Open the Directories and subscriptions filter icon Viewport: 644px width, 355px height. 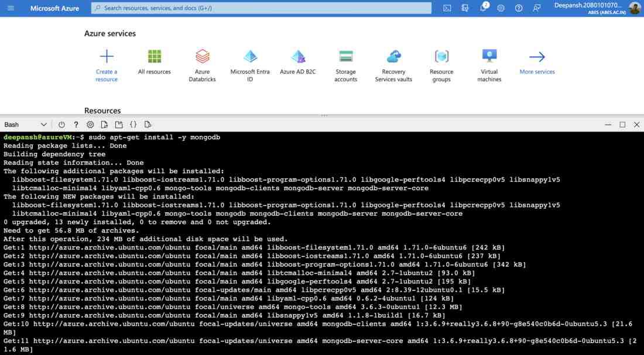(465, 8)
